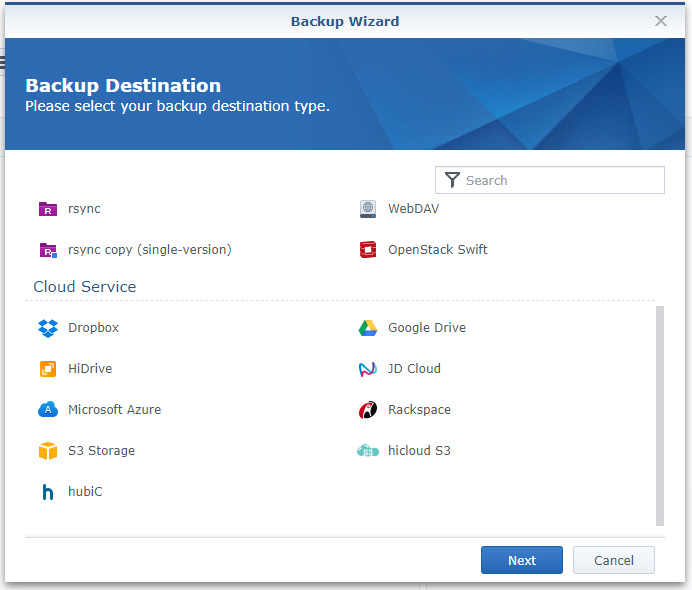Select the OpenStack Swift icon
Screen dimensions: 692x590
pos(368,250)
